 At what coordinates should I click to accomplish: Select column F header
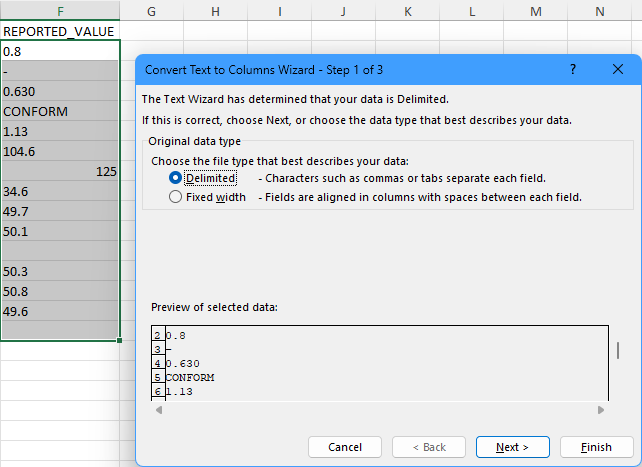click(x=60, y=11)
